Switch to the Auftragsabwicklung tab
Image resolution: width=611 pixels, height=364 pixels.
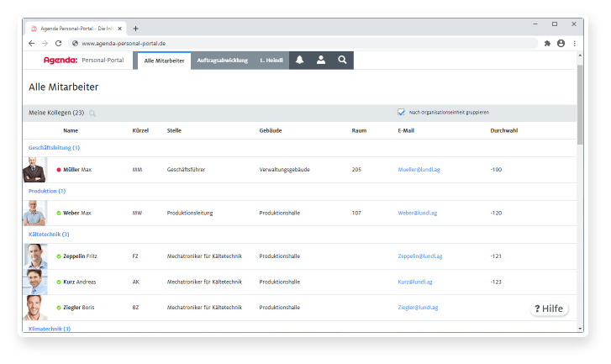222,61
